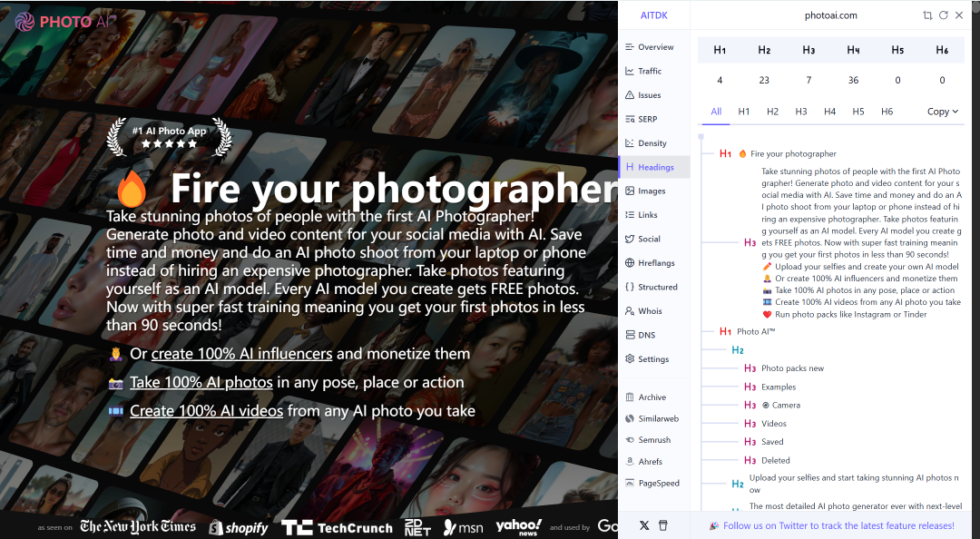Click the 'Create 100% AI videos' link
This screenshot has height=539, width=980.
click(x=206, y=411)
